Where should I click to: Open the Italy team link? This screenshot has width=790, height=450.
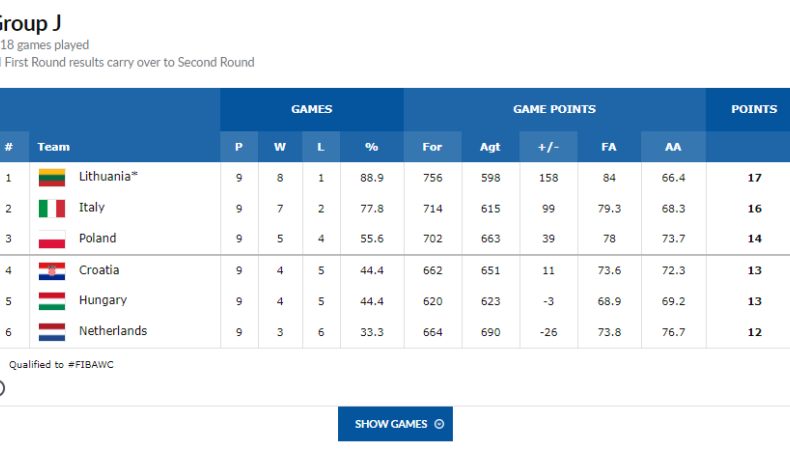point(92,208)
